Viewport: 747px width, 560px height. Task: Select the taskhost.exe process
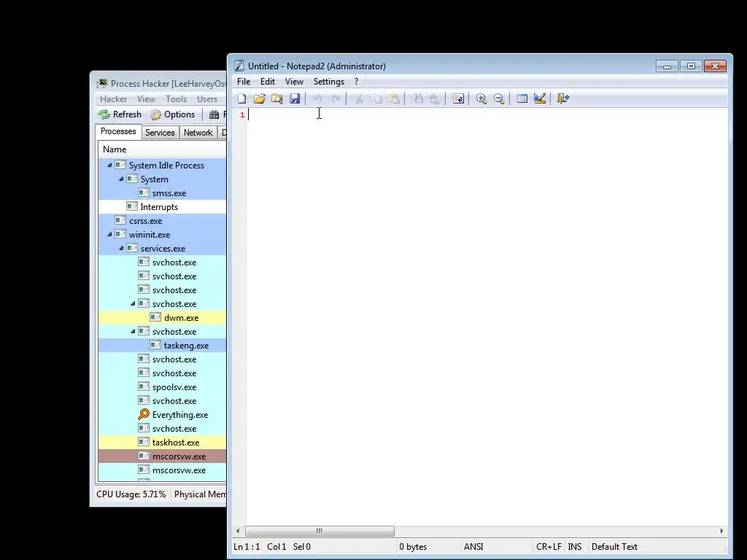tap(162, 443)
